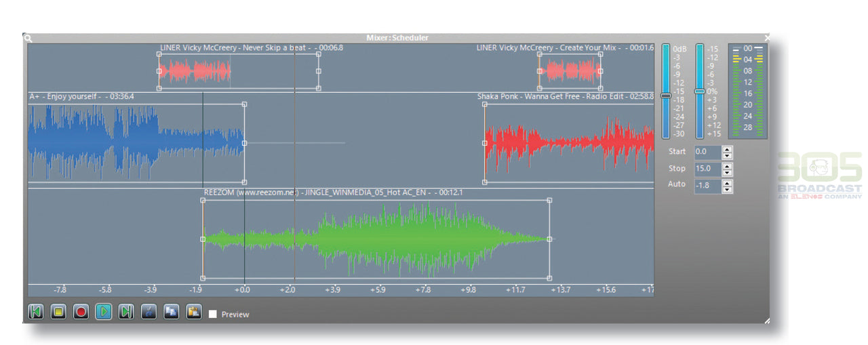Enable the Preview checkbox
The height and width of the screenshot is (345, 868).
(213, 314)
